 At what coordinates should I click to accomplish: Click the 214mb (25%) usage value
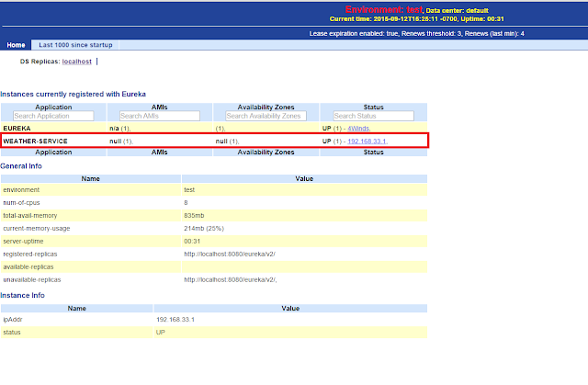[x=204, y=228]
